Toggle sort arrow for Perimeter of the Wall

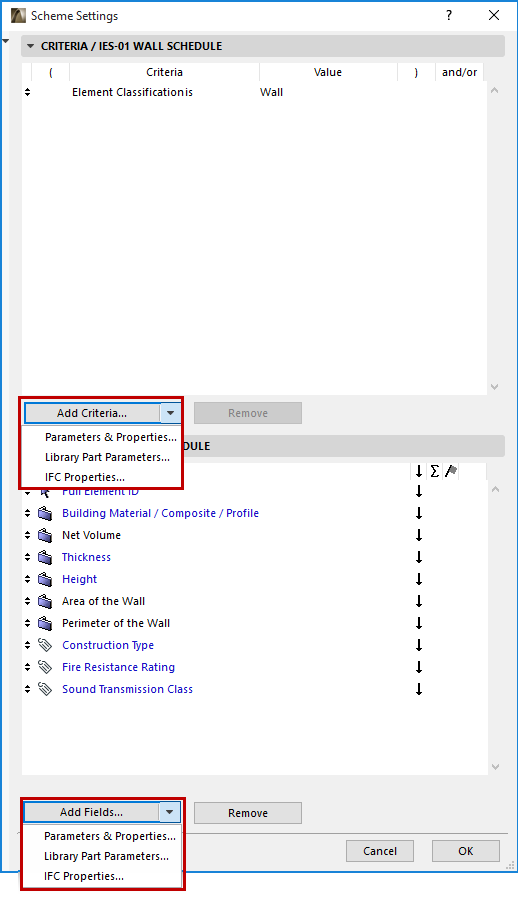[419, 624]
